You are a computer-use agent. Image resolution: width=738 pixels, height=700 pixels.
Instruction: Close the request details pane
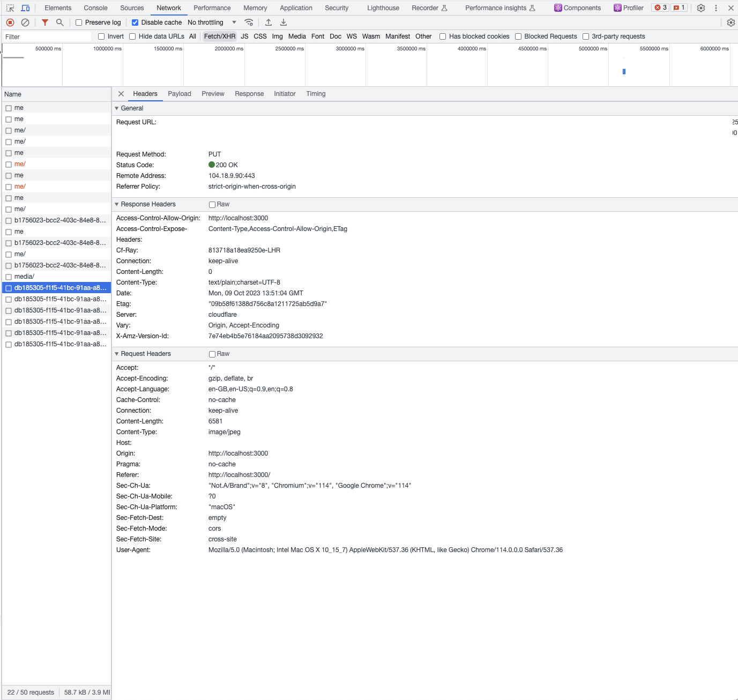[x=121, y=94]
